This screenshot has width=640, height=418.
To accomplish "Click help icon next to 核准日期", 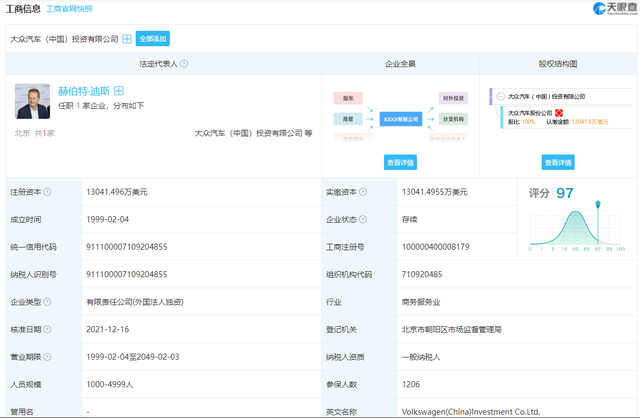I will pyautogui.click(x=47, y=329).
